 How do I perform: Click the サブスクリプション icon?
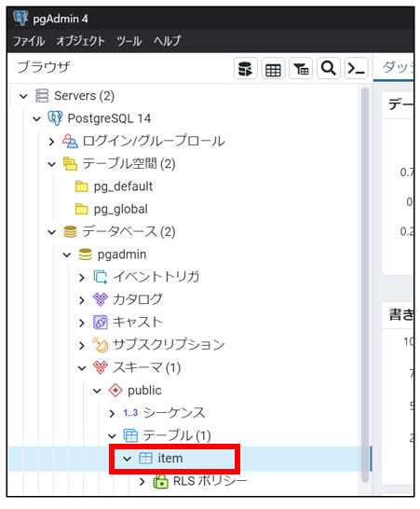tap(101, 345)
